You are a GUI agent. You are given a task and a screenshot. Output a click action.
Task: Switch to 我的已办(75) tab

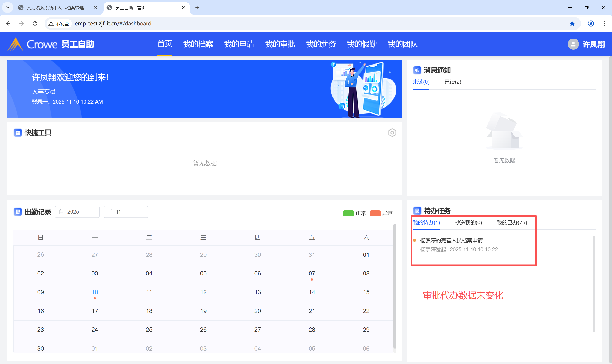tap(511, 222)
